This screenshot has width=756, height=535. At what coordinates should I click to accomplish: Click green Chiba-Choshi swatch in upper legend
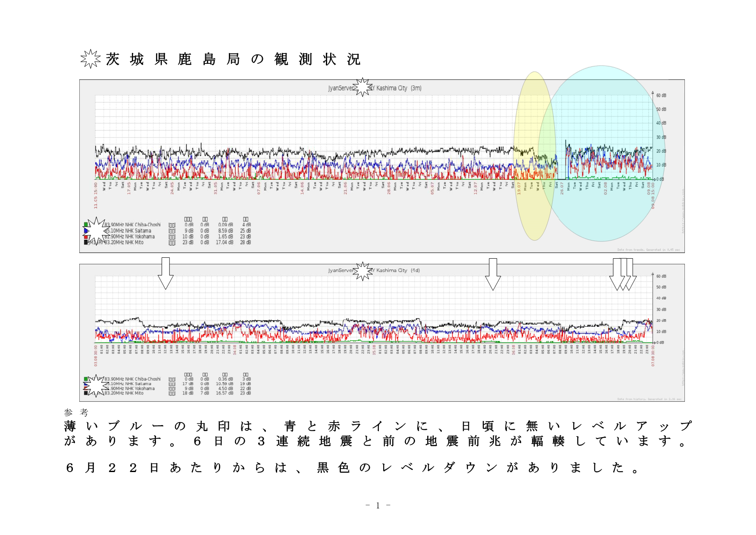pos(86,225)
